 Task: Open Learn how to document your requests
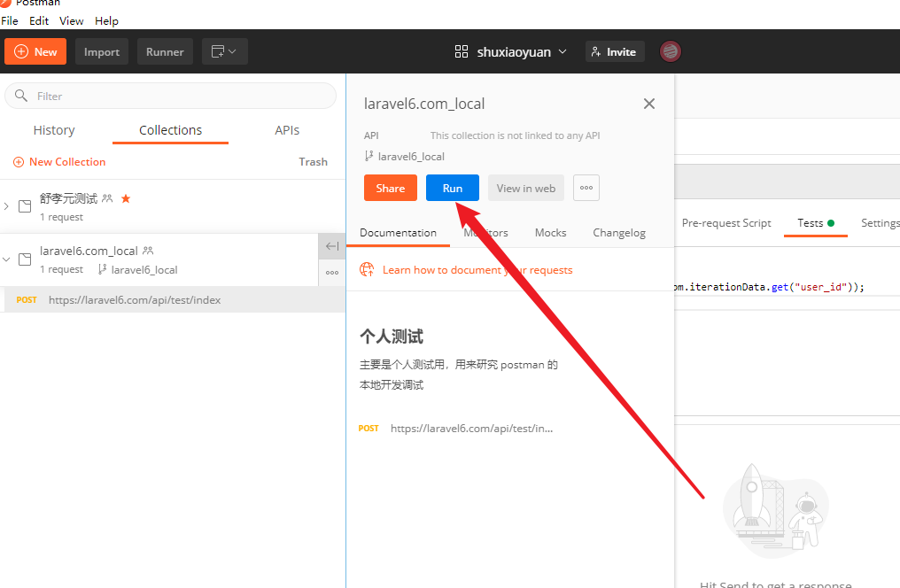tap(477, 269)
